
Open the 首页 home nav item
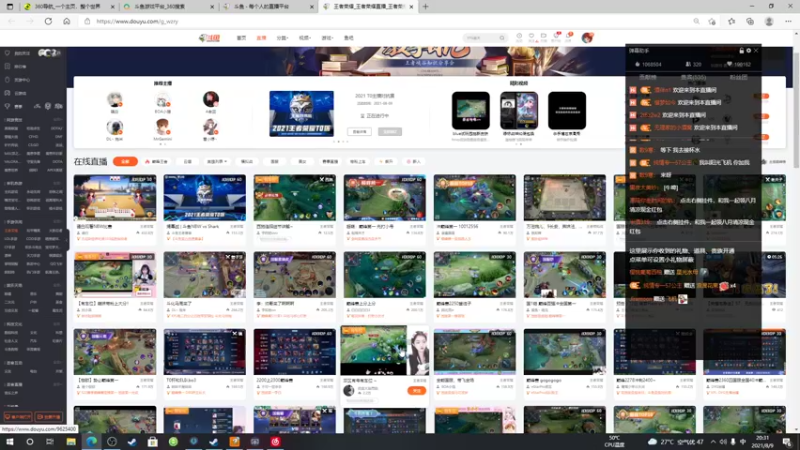(241, 38)
